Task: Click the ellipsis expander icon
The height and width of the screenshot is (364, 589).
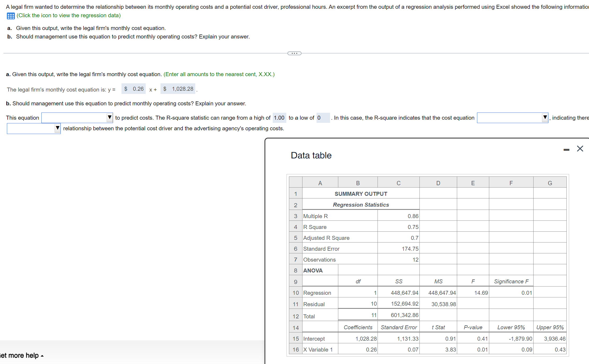Action: [x=294, y=53]
